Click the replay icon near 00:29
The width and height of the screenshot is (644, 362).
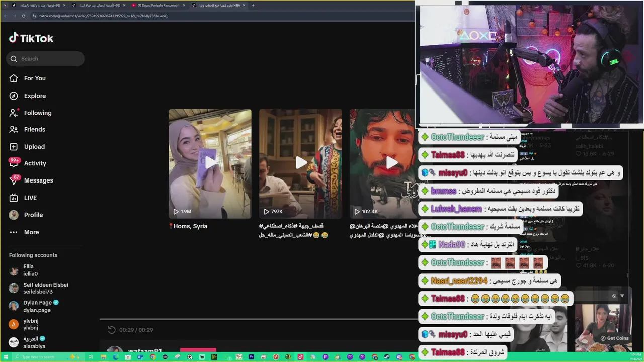pyautogui.click(x=112, y=330)
